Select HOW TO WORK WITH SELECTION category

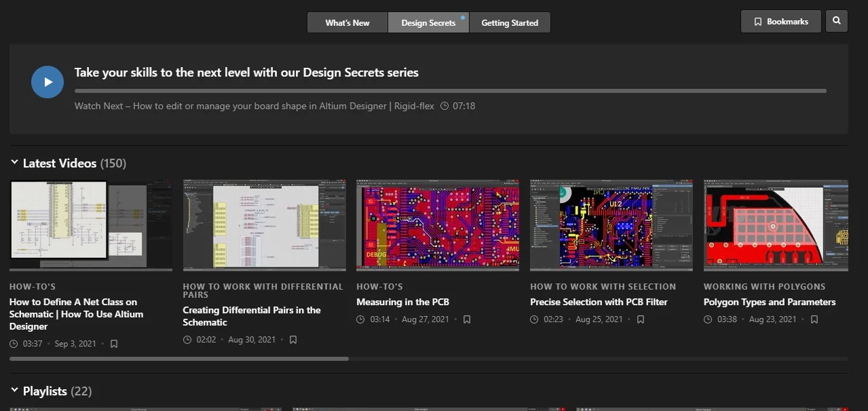pyautogui.click(x=603, y=287)
